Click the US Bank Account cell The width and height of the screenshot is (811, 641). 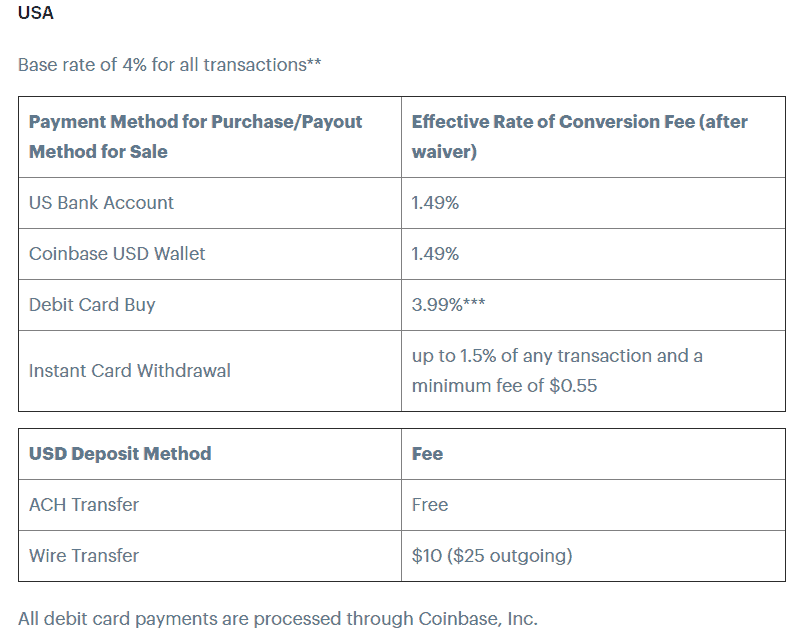click(x=101, y=203)
